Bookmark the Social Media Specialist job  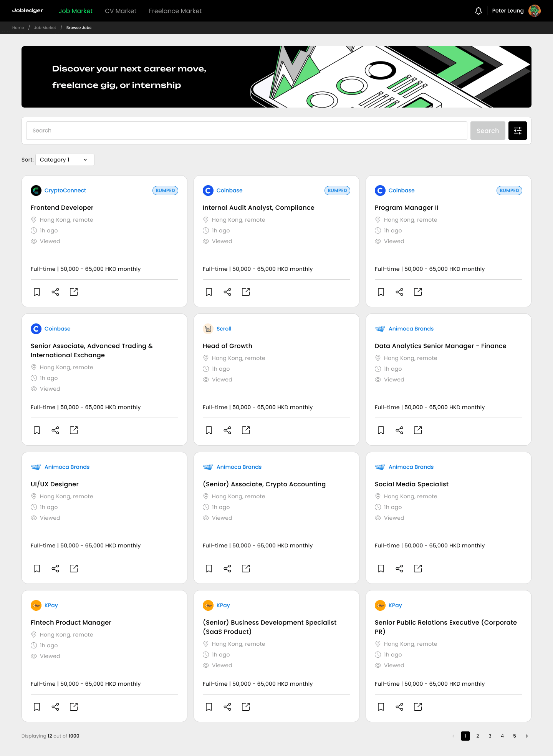(x=381, y=569)
